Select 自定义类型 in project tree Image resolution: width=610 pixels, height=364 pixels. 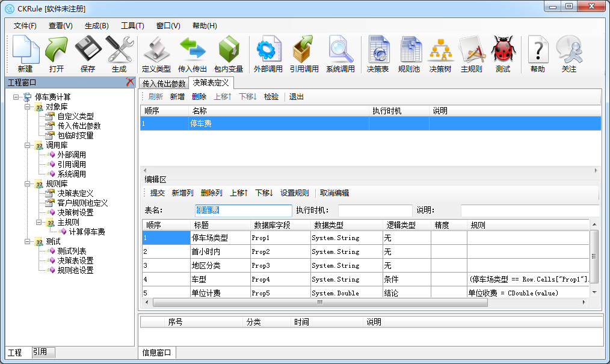click(75, 116)
